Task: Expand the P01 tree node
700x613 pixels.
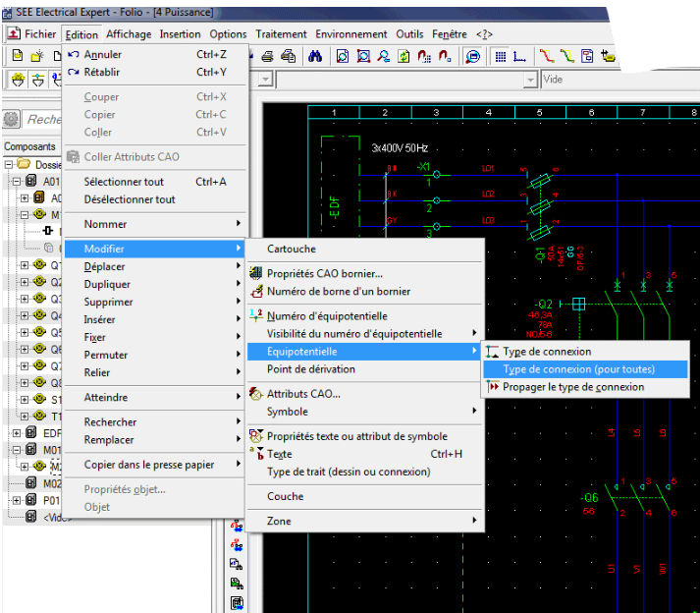Action: point(17,500)
